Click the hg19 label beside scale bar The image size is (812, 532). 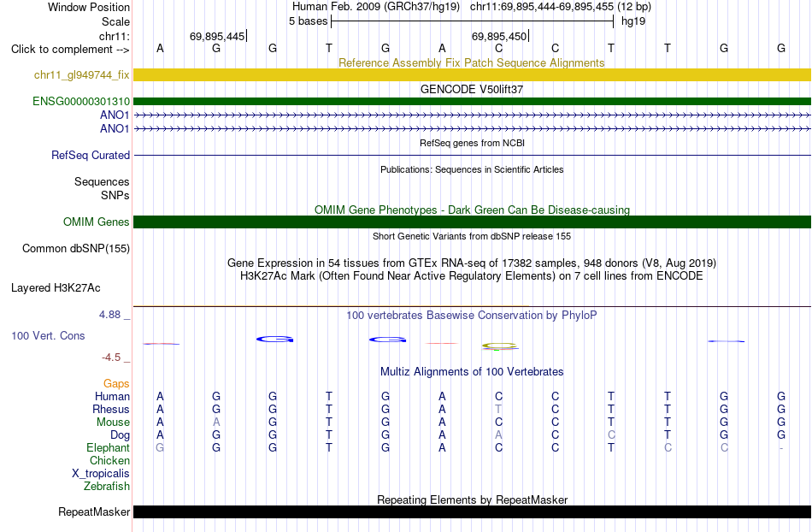tap(633, 21)
